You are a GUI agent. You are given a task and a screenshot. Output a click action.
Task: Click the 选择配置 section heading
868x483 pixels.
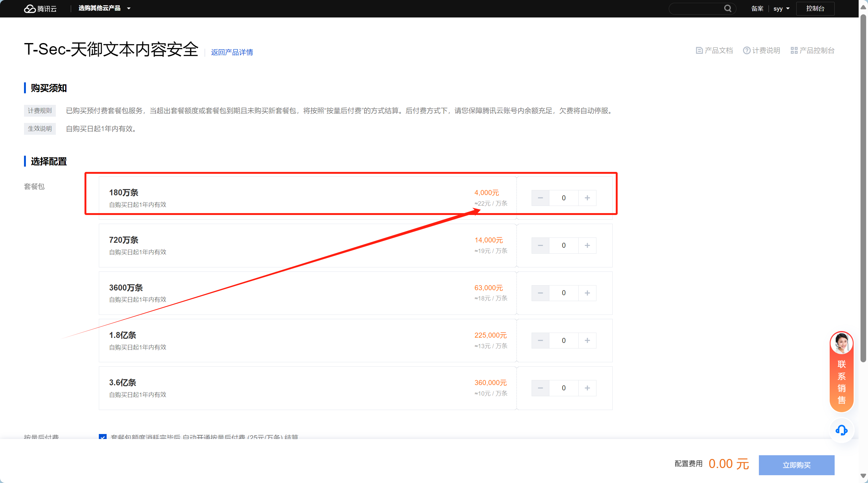pyautogui.click(x=49, y=162)
